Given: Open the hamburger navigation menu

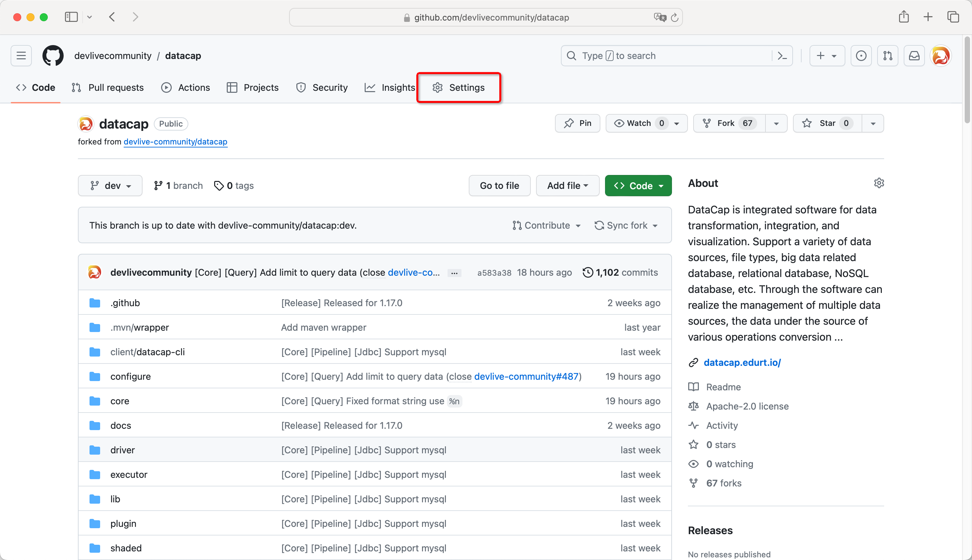Looking at the screenshot, I should tap(21, 56).
